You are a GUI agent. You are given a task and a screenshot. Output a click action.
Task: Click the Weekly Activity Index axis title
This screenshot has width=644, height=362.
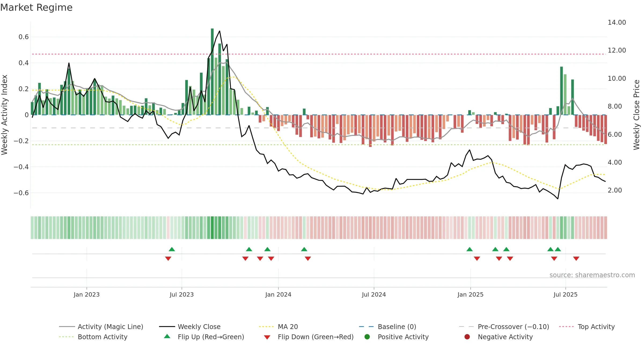tap(5, 115)
